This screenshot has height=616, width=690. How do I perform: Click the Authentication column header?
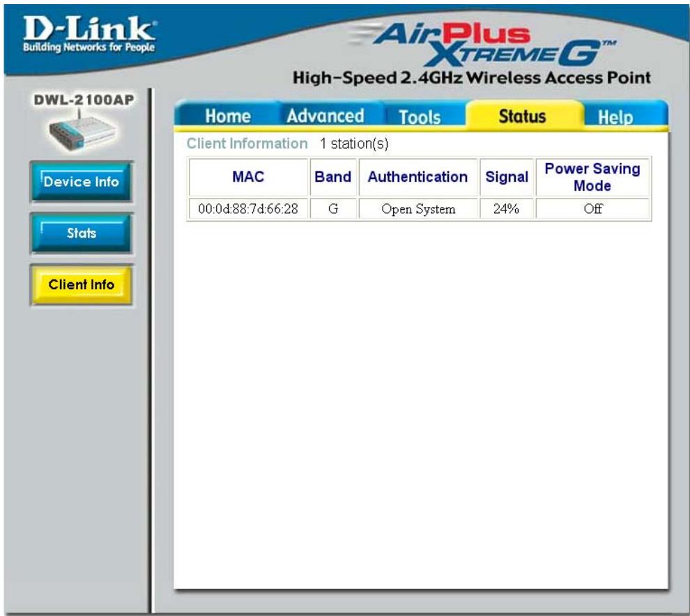(418, 177)
